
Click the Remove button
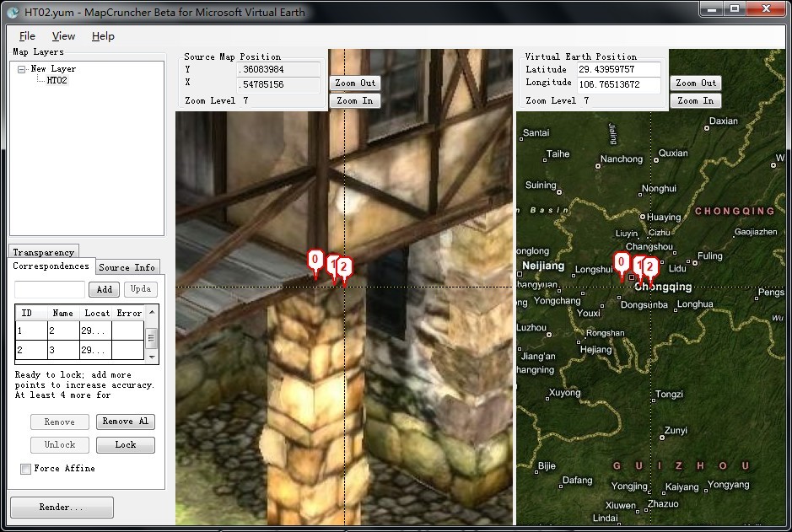[x=60, y=422]
